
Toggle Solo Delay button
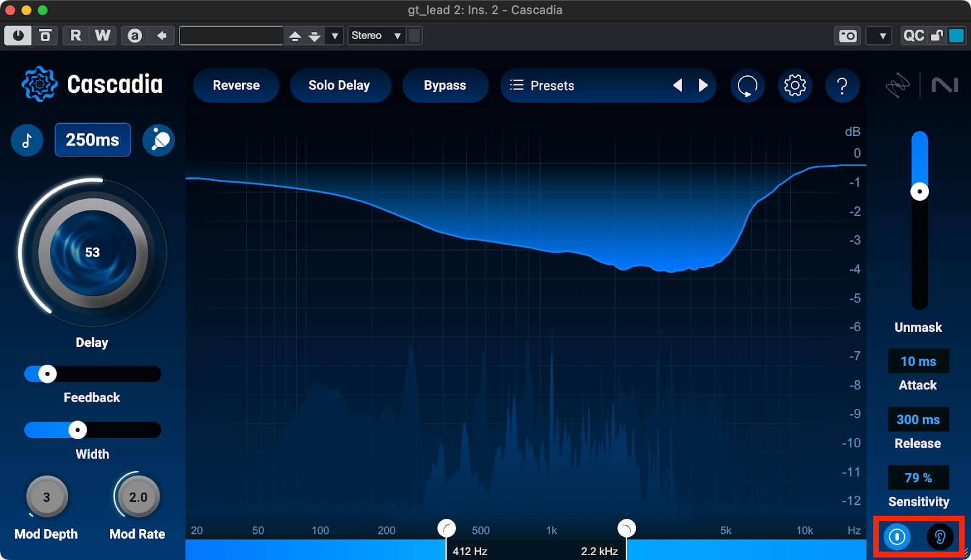pos(339,86)
